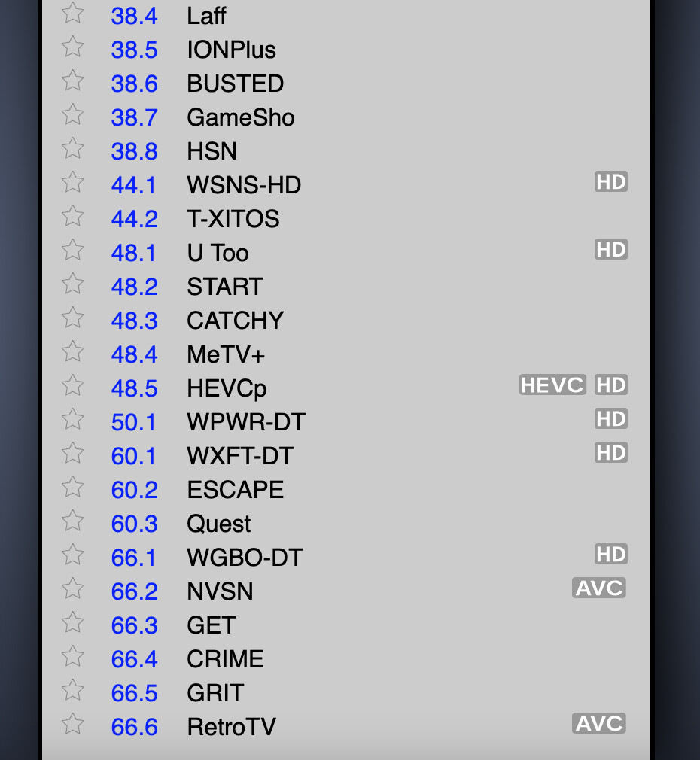Select the CRIME channel name
Screen dimensions: 700x760
pos(225,659)
